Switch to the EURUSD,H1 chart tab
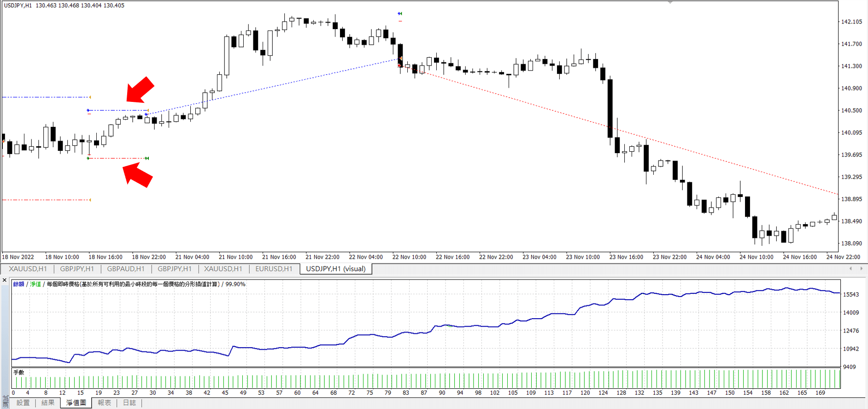 tap(274, 269)
